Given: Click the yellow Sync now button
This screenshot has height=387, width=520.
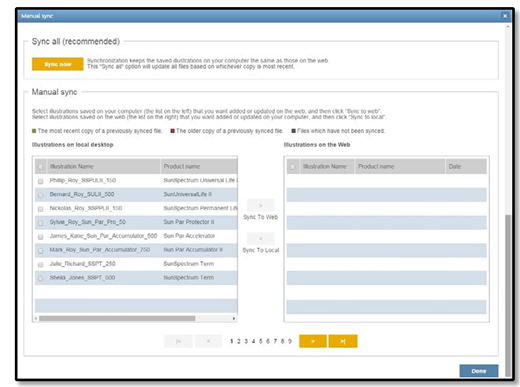Looking at the screenshot, I should point(58,64).
